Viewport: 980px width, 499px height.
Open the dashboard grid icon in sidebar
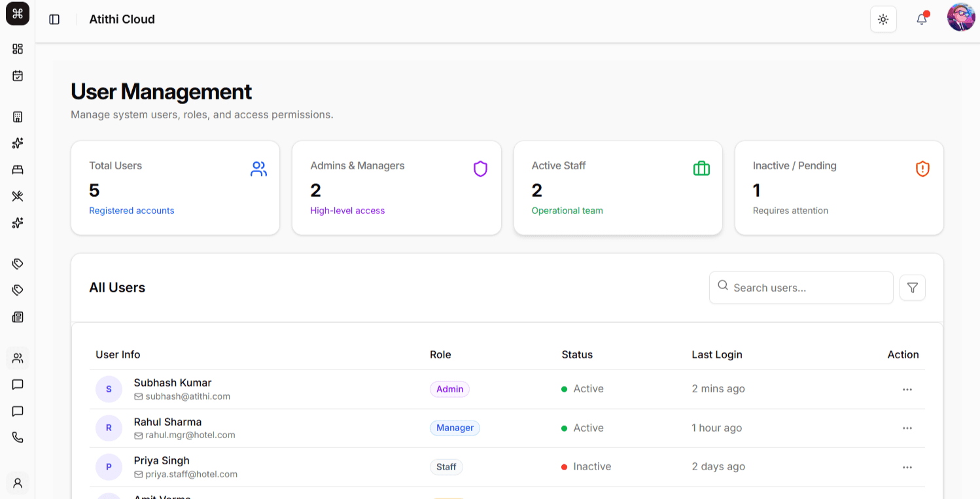[x=18, y=49]
